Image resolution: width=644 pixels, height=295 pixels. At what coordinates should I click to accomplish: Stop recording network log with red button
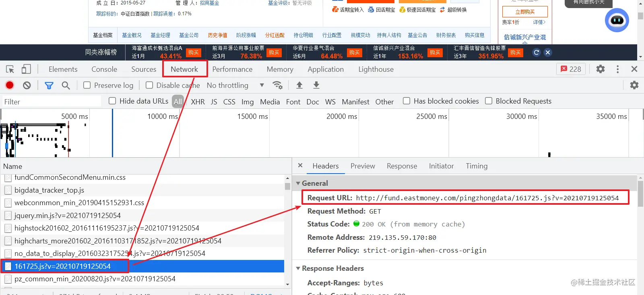click(x=10, y=85)
